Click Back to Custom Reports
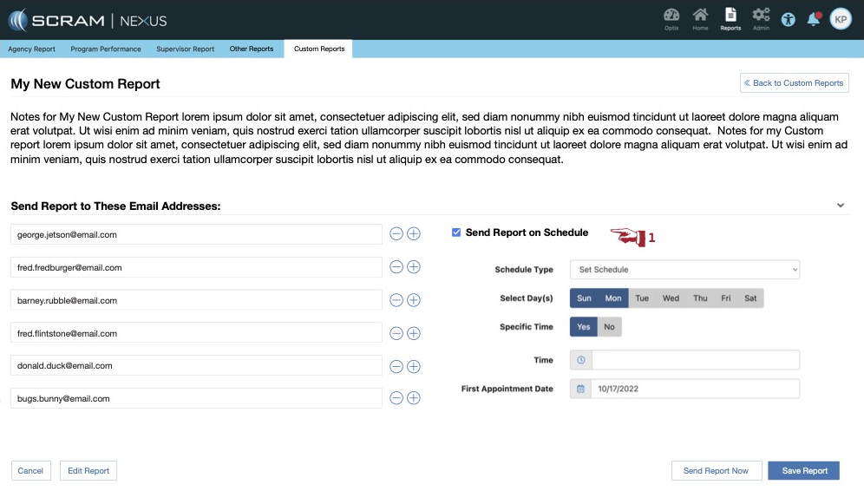The height and width of the screenshot is (504, 864). pyautogui.click(x=794, y=83)
